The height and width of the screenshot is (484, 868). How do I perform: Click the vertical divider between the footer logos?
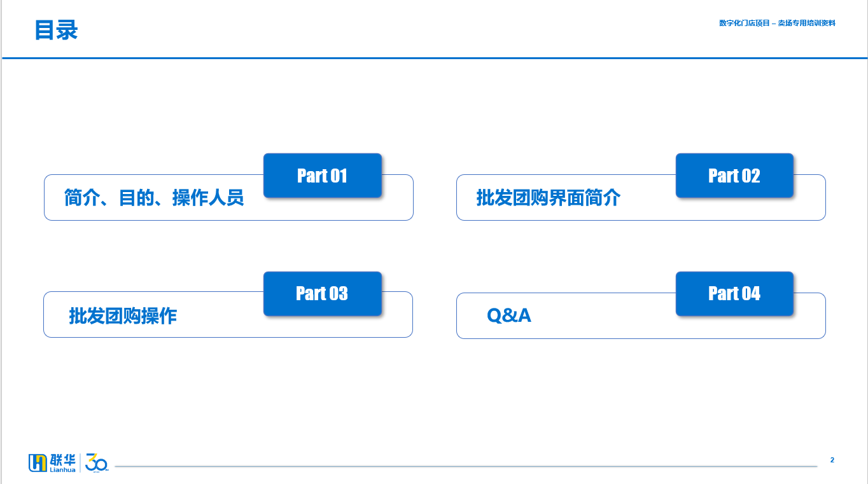point(80,463)
